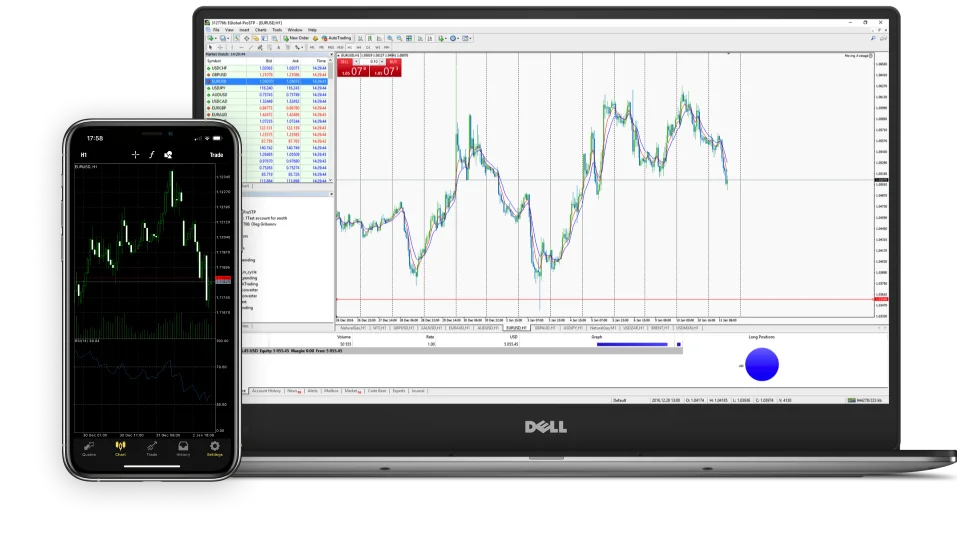This screenshot has width=957, height=546.
Task: Switch to the Experts terminal tab
Action: coord(399,390)
